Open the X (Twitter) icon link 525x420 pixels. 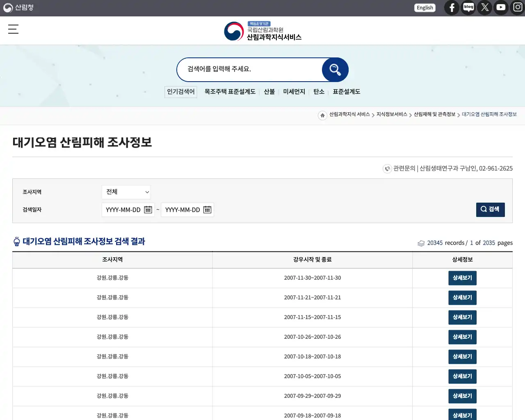[x=485, y=7]
